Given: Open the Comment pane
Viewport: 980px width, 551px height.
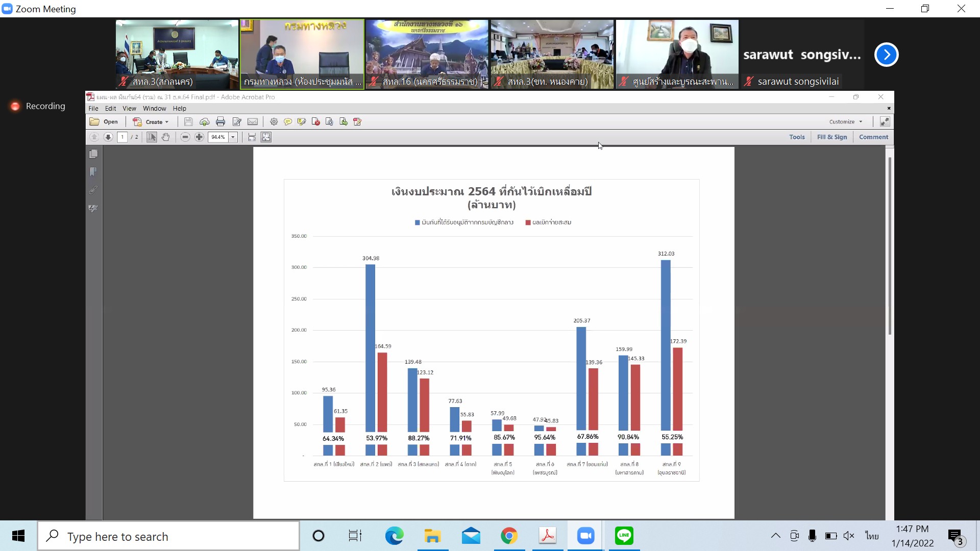Looking at the screenshot, I should click(873, 137).
